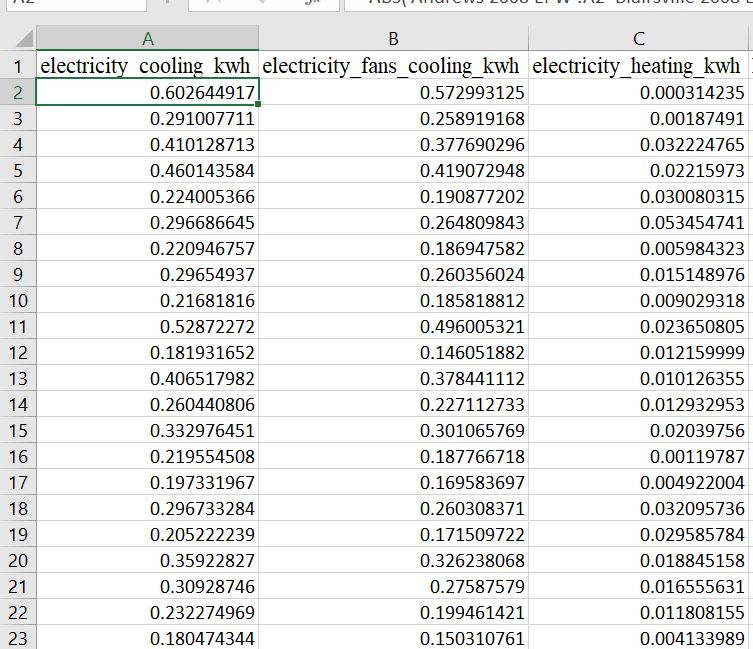Viewport: 753px width, 649px height.
Task: Select cell with value 0.291007711
Action: [x=147, y=118]
